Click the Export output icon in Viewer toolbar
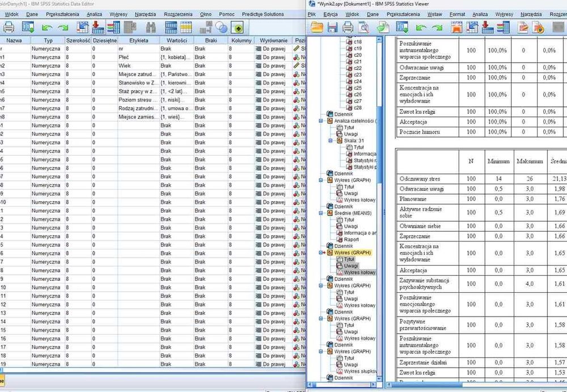The width and height of the screenshot is (567, 392). coord(383,27)
